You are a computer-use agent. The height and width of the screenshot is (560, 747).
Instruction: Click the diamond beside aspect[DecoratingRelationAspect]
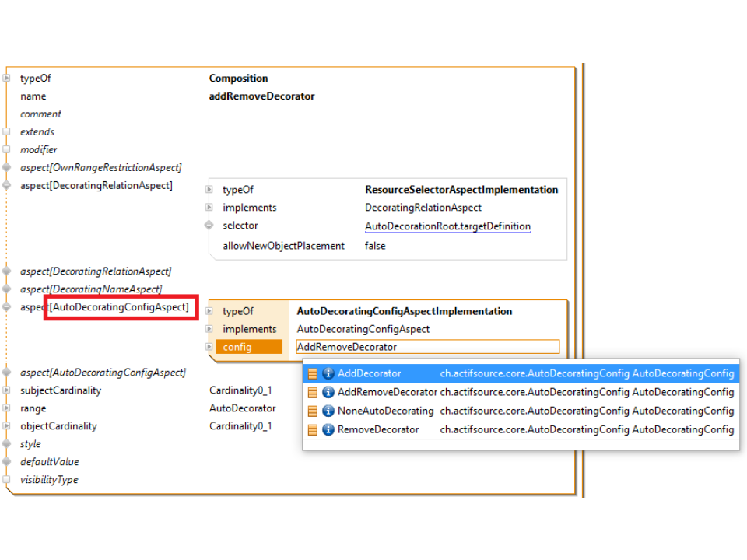tap(8, 185)
